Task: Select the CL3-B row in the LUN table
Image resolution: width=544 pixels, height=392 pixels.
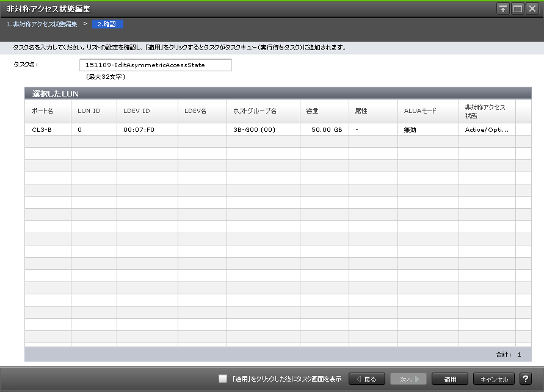Action: (x=42, y=129)
